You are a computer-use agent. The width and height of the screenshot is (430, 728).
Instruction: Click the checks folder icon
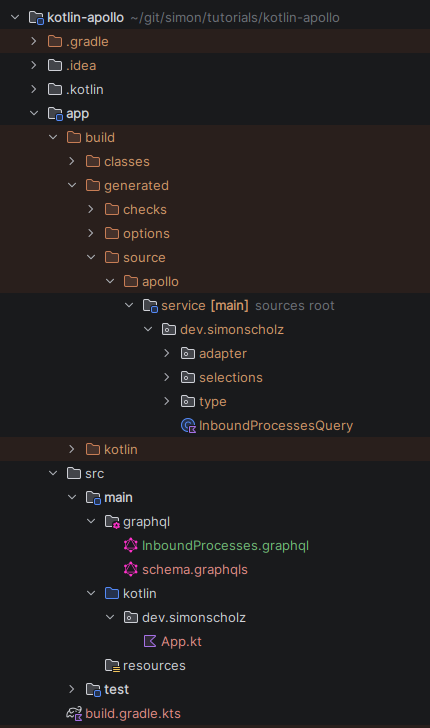(112, 209)
